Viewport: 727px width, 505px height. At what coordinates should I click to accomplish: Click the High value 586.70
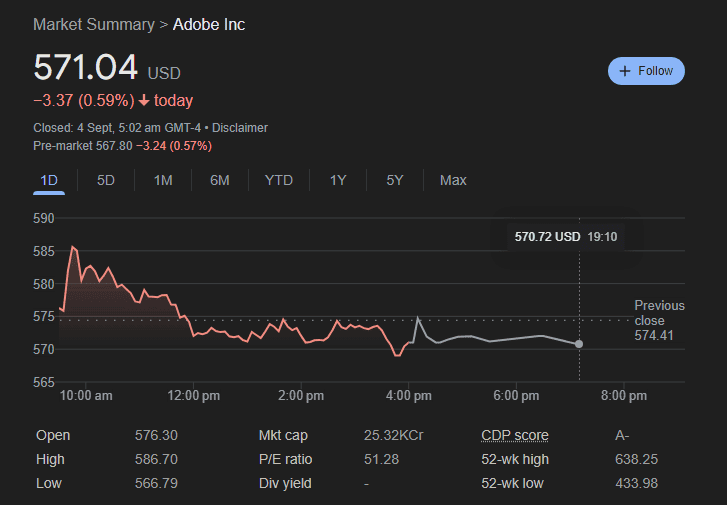tap(156, 460)
